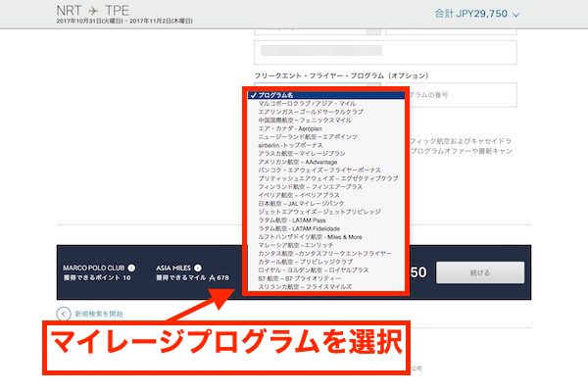Image resolution: width=588 pixels, height=392 pixels.
Task: Choose スリランカ航空 フライスマイルズ option
Action: pos(326,287)
